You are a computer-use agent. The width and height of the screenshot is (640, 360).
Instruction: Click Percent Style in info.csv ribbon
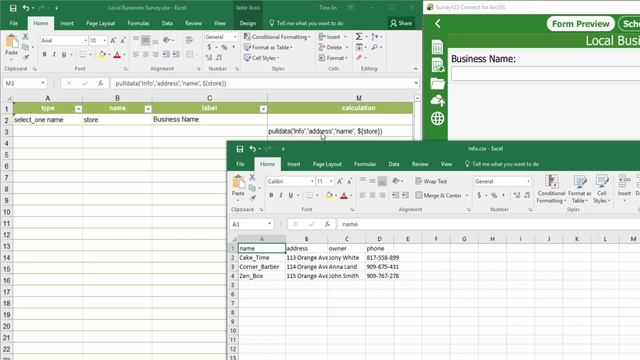click(494, 196)
